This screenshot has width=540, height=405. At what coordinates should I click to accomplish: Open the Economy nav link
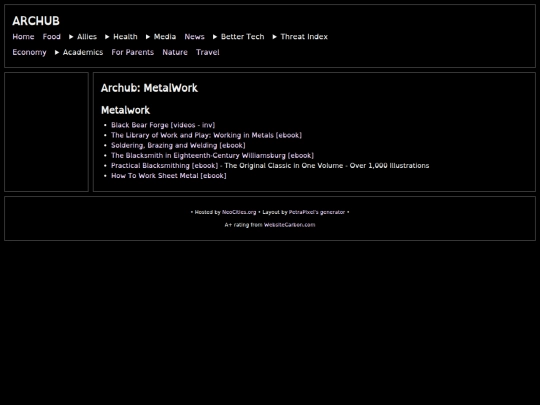click(x=29, y=52)
